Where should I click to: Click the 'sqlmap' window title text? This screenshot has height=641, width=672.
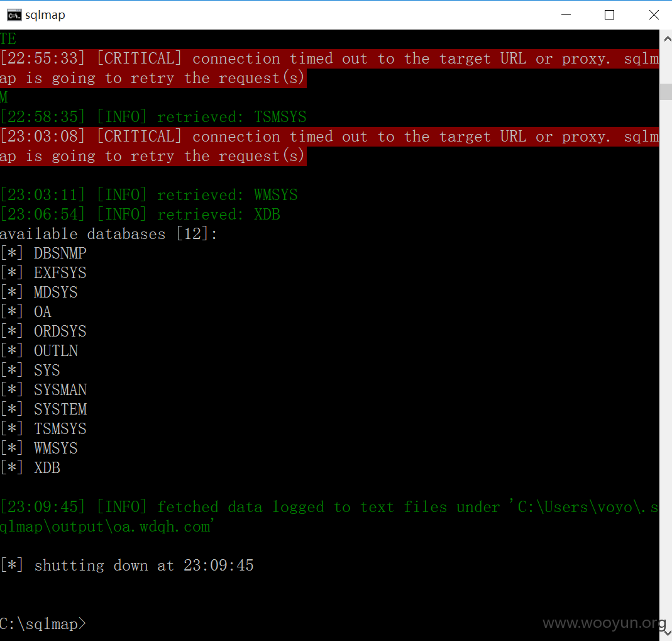click(45, 15)
